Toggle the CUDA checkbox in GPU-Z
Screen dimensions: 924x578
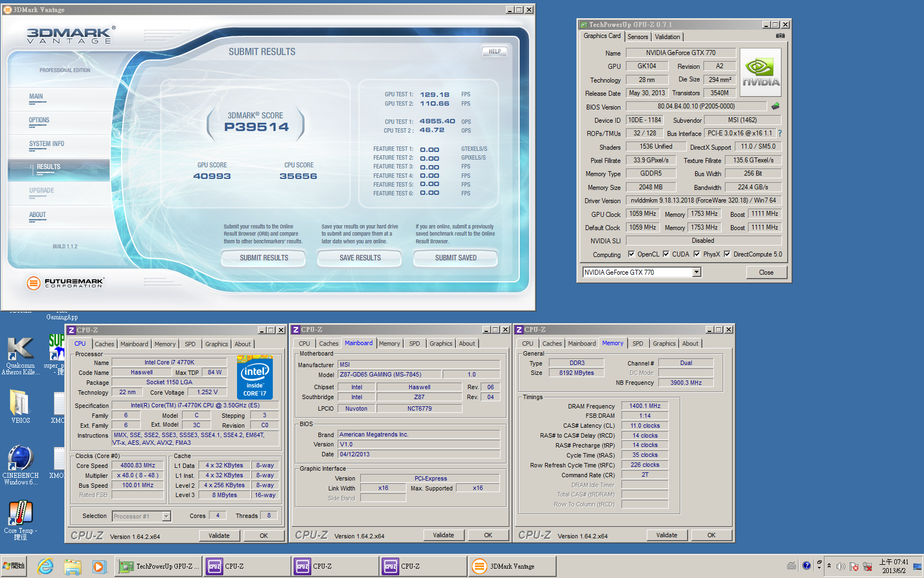click(666, 254)
